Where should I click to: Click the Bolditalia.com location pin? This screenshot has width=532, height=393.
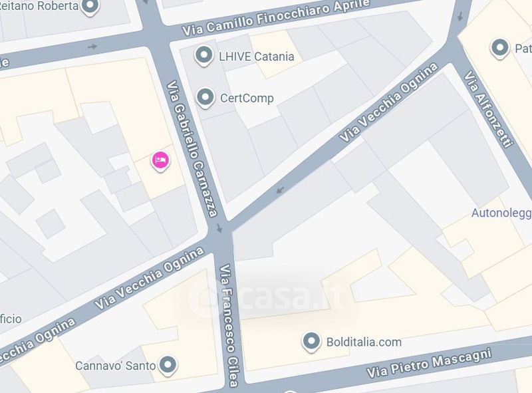click(x=311, y=342)
